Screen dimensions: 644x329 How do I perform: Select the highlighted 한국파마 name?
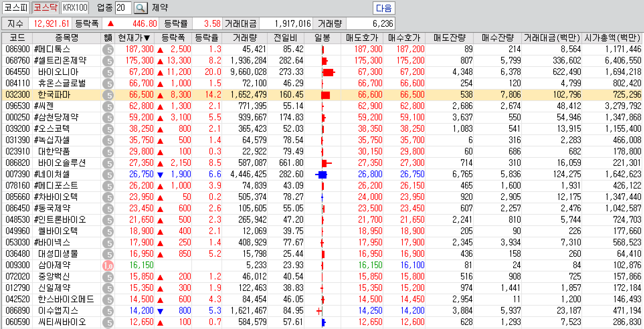[x=54, y=95]
